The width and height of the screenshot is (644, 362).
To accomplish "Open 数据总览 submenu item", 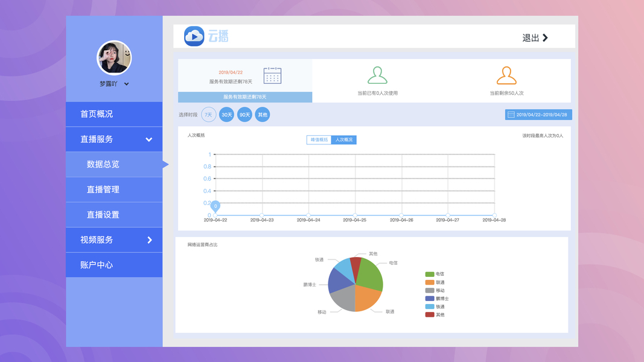I will pyautogui.click(x=114, y=165).
